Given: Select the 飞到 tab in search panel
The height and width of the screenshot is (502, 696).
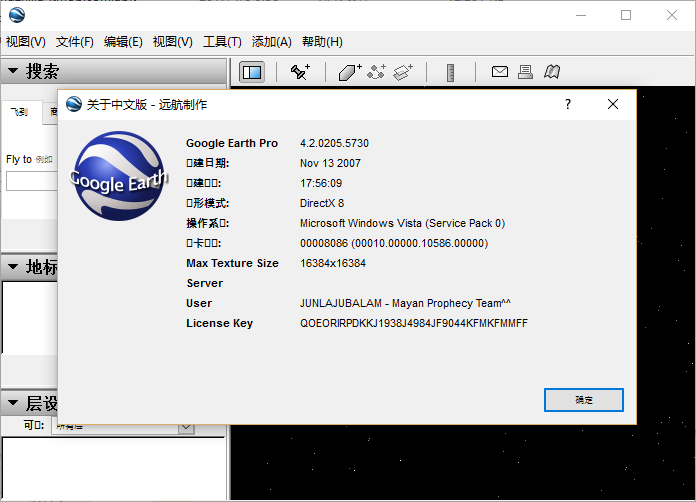Looking at the screenshot, I should 20,112.
